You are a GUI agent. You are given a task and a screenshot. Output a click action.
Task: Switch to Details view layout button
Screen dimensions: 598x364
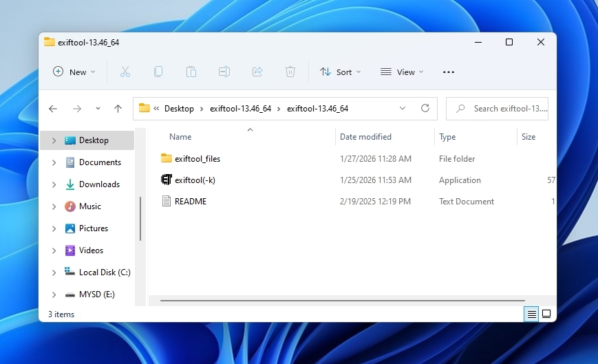pos(531,314)
